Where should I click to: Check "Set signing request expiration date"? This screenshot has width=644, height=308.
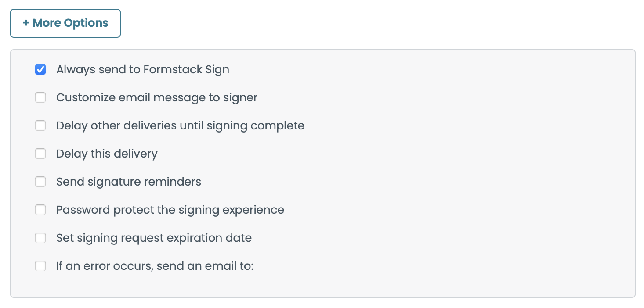click(40, 238)
